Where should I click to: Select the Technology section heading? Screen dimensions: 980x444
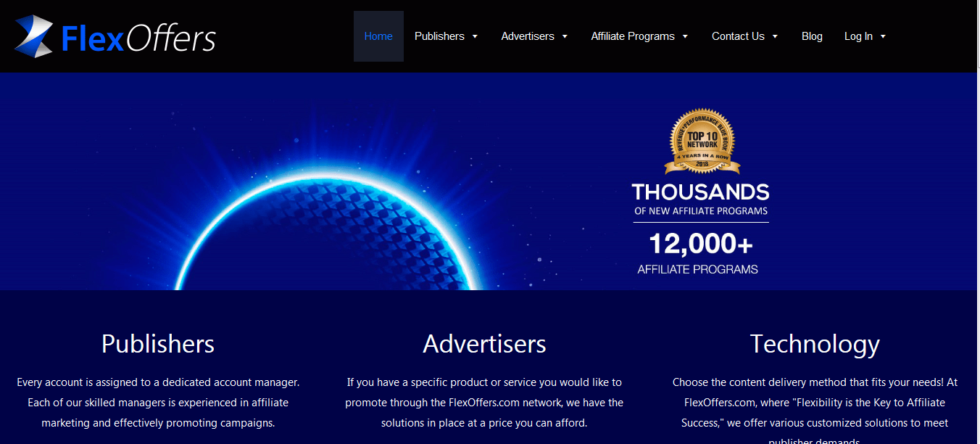point(815,343)
